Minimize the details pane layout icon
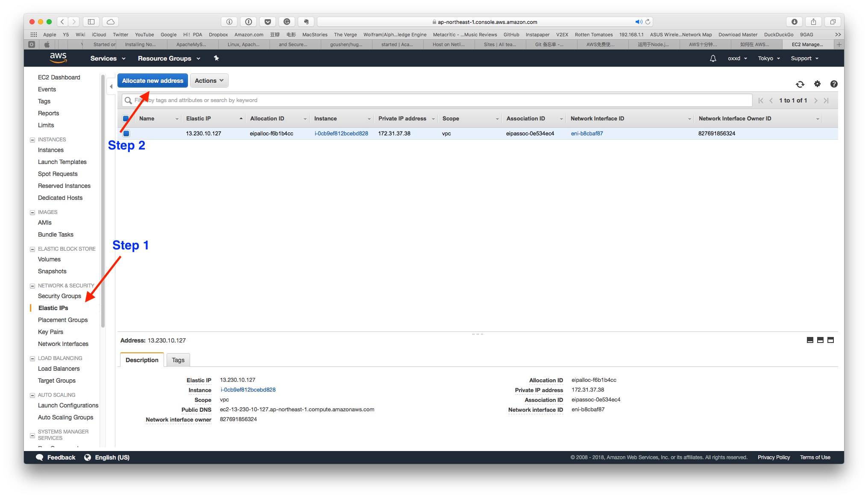 (x=810, y=340)
